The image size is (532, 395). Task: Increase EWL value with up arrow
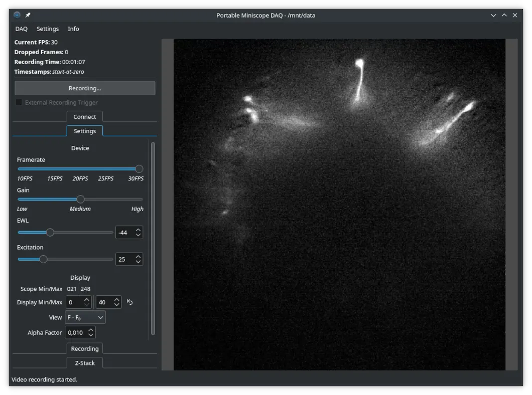[138, 230]
